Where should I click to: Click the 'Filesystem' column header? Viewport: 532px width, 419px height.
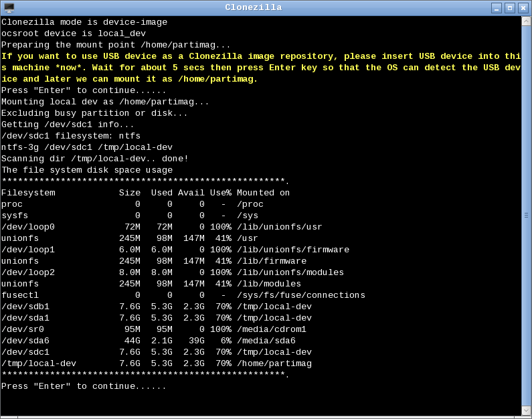pyautogui.click(x=28, y=193)
